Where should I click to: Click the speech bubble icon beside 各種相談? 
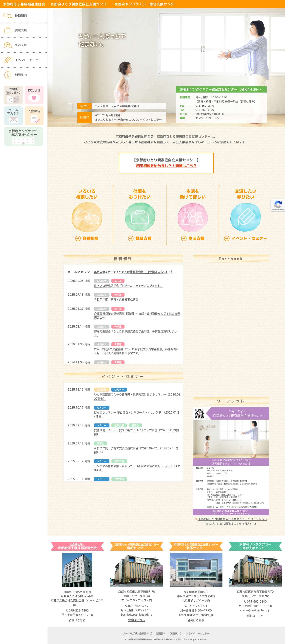[8, 15]
